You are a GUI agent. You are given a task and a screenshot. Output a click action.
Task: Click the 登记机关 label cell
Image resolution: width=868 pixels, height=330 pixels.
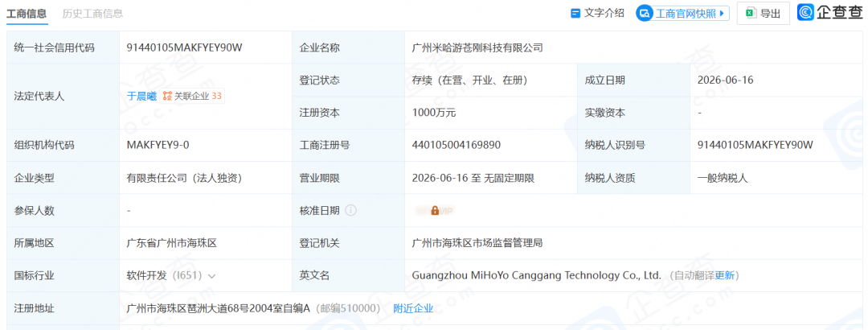pyautogui.click(x=348, y=243)
